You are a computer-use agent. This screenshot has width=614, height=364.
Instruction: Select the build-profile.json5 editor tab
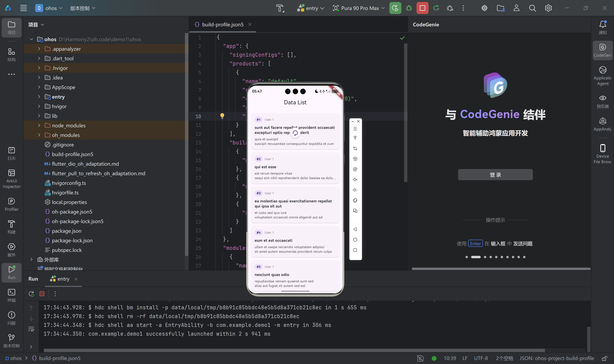(x=222, y=25)
